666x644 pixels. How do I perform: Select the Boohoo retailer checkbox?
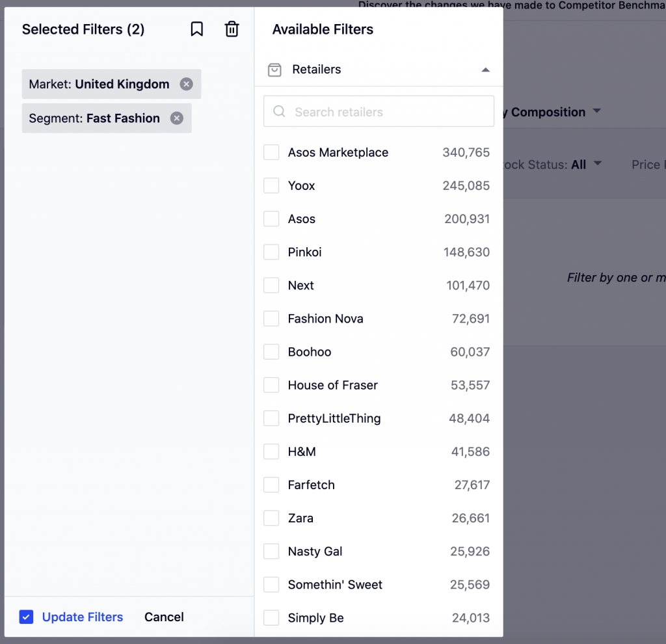point(271,352)
